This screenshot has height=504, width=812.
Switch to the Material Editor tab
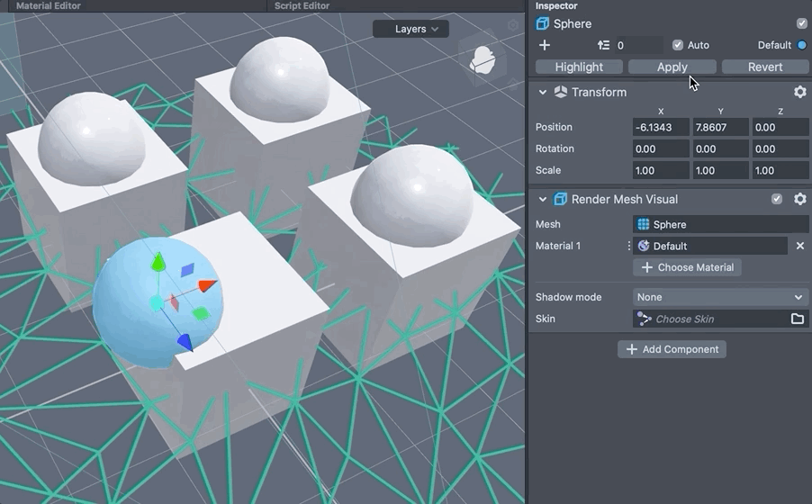point(49,5)
